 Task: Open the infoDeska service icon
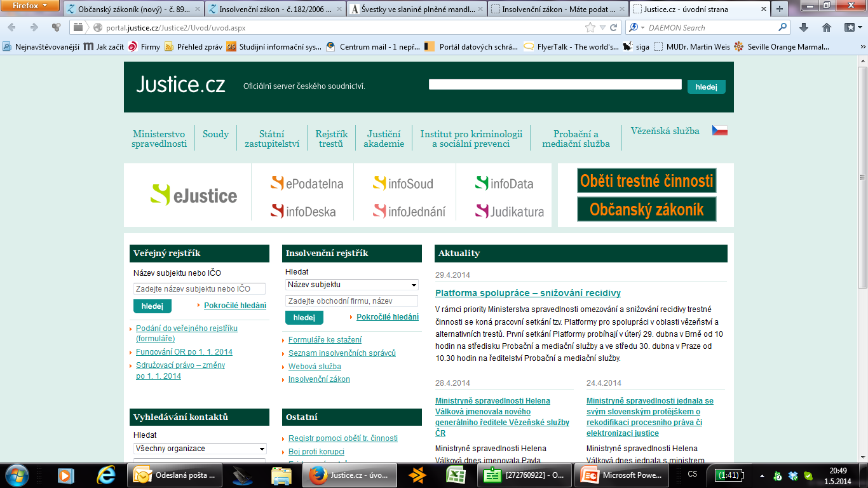coord(303,211)
